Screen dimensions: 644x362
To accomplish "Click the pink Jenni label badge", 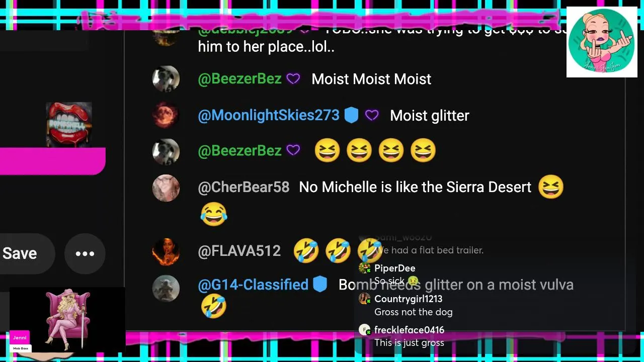I will pos(20,338).
